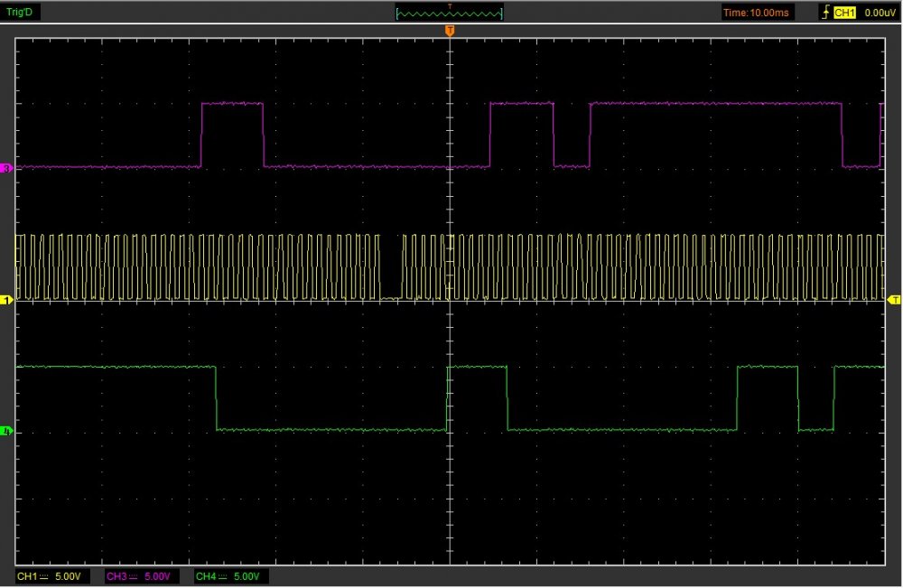The width and height of the screenshot is (903, 588).
Task: Click the CH1 DC coupling symbol
Action: click(x=43, y=576)
